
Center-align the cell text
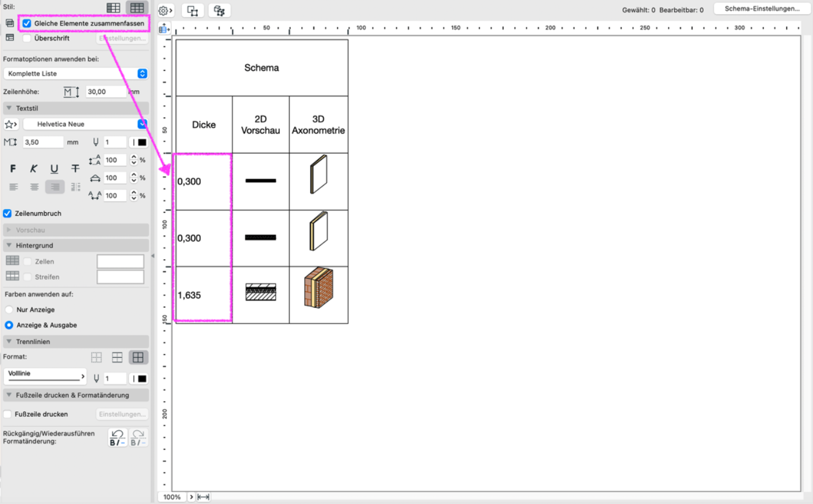(x=34, y=187)
